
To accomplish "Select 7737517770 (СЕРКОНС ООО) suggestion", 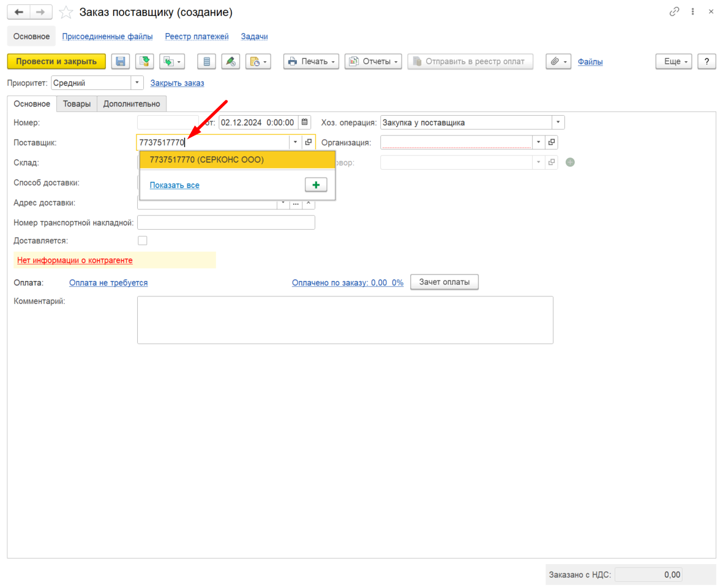I will click(238, 160).
